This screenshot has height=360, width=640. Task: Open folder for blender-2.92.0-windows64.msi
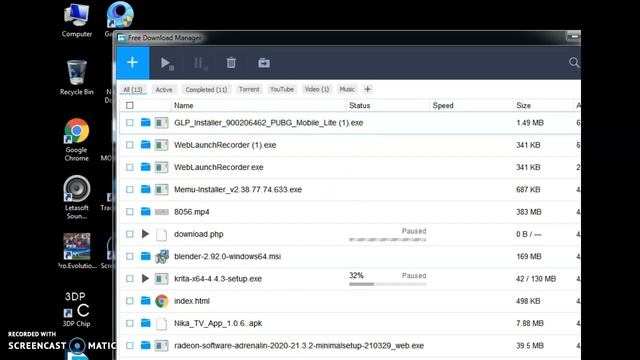pos(145,256)
